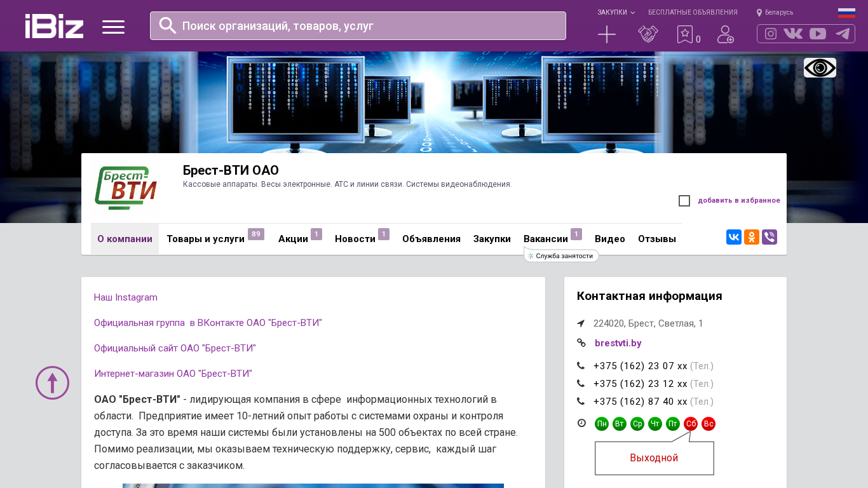Select the 'О компании' tab

click(x=125, y=239)
